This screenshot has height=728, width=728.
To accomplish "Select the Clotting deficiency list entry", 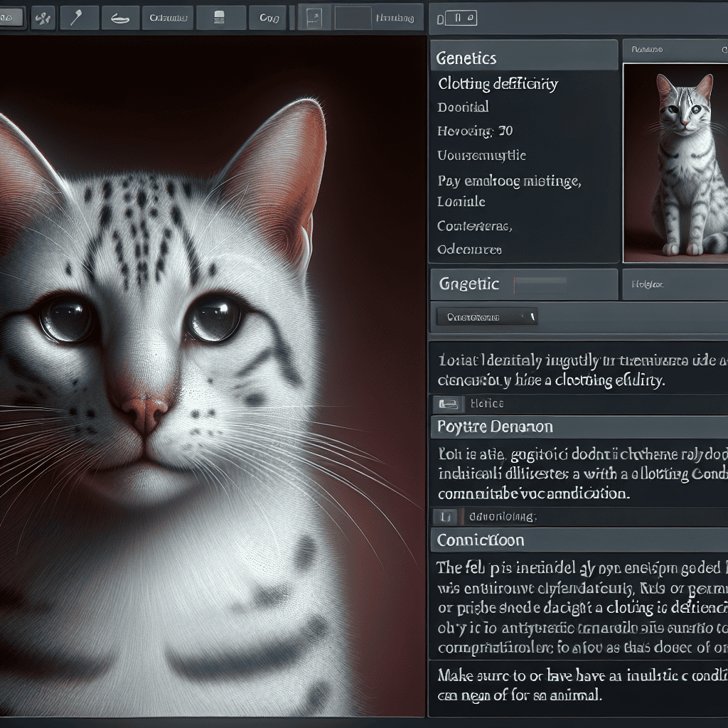I will (498, 84).
